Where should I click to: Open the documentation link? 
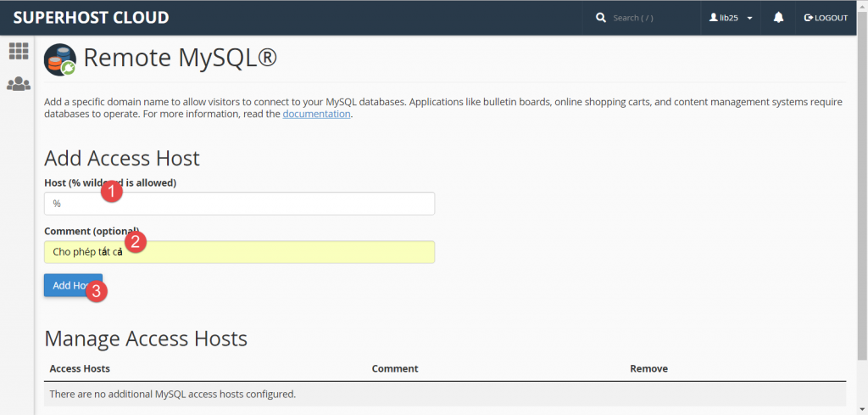pyautogui.click(x=316, y=114)
